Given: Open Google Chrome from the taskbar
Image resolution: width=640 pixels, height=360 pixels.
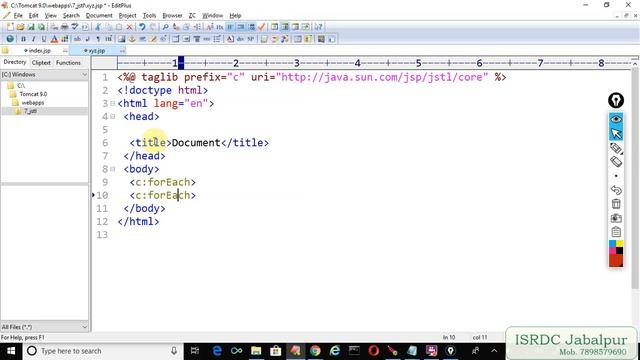Looking at the screenshot, I should pos(315,351).
